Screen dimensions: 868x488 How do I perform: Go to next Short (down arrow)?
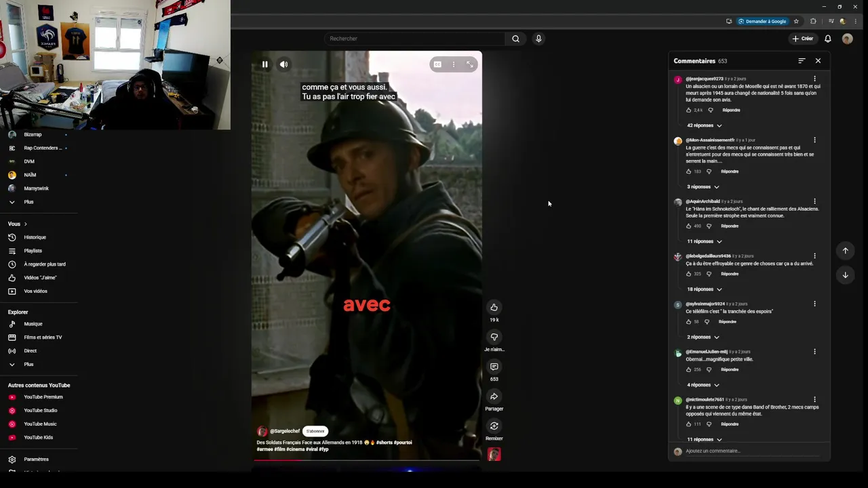(845, 275)
